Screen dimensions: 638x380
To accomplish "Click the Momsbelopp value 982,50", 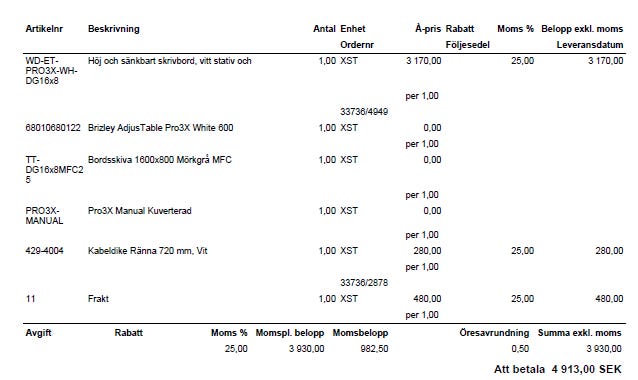I will 374,349.
